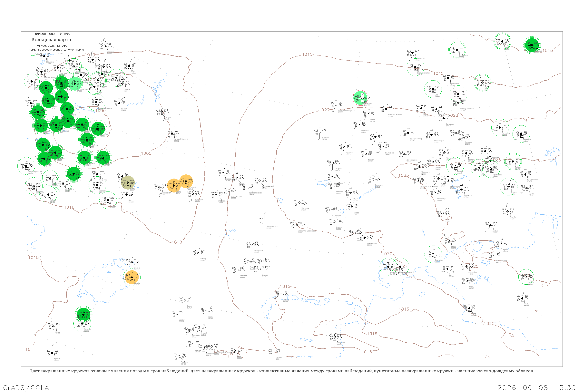Click the QNNN98 UAOL 081200 header text
The width and height of the screenshot is (588, 392).
pos(53,34)
